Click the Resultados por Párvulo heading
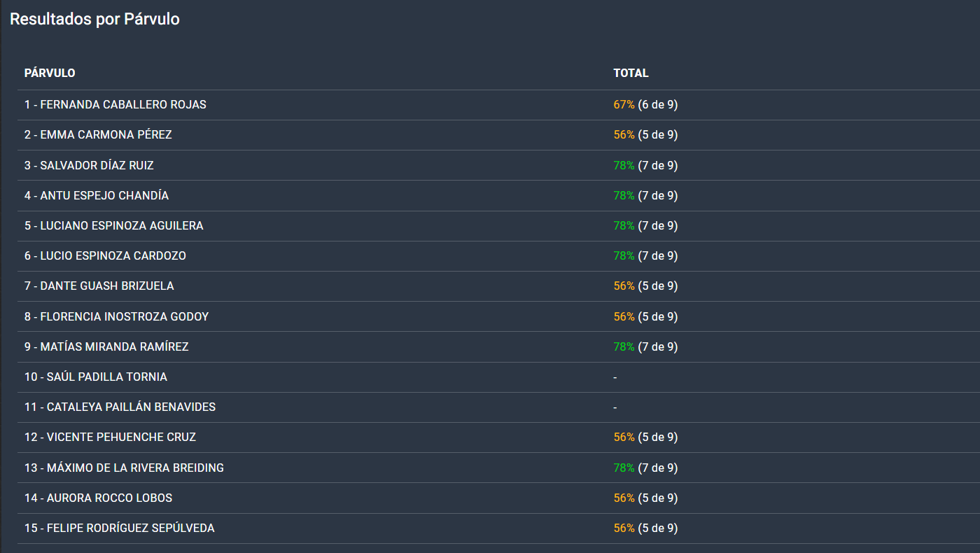980x553 pixels. click(94, 20)
